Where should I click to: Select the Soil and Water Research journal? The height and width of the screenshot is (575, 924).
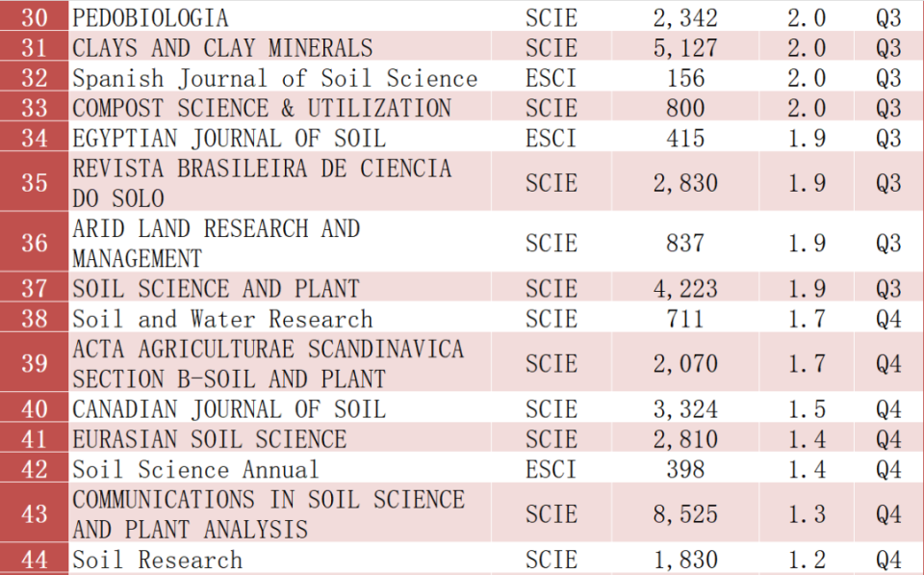click(x=222, y=319)
